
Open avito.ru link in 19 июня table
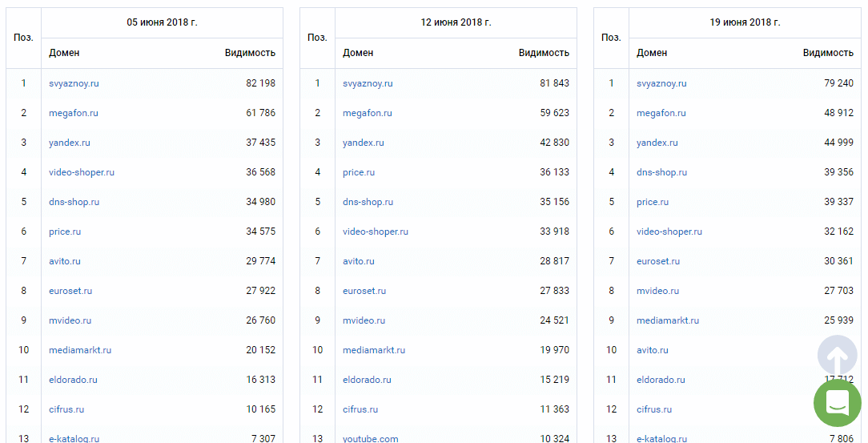(x=652, y=350)
